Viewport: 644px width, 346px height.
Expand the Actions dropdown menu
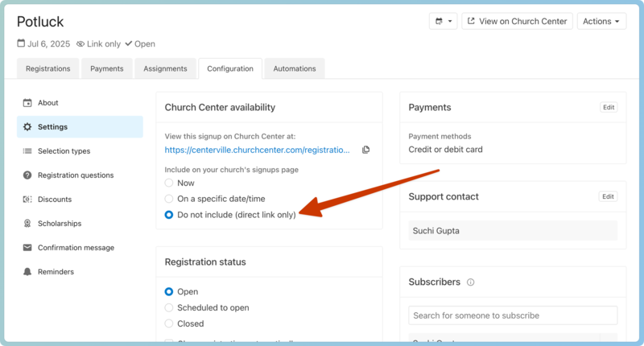point(601,22)
